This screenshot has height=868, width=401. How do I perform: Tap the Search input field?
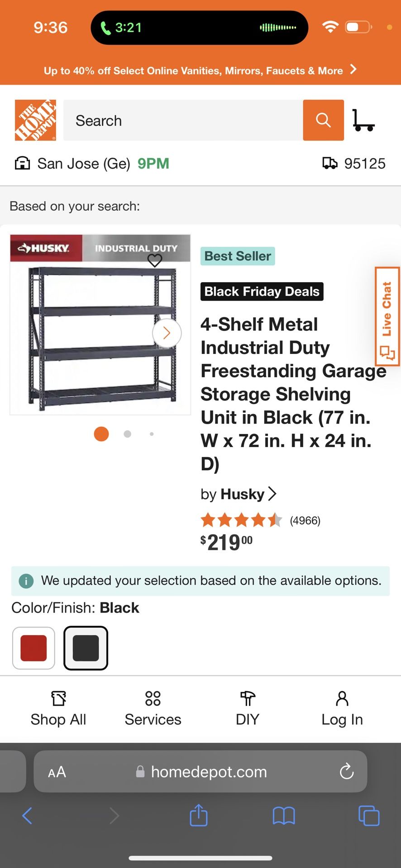[181, 120]
